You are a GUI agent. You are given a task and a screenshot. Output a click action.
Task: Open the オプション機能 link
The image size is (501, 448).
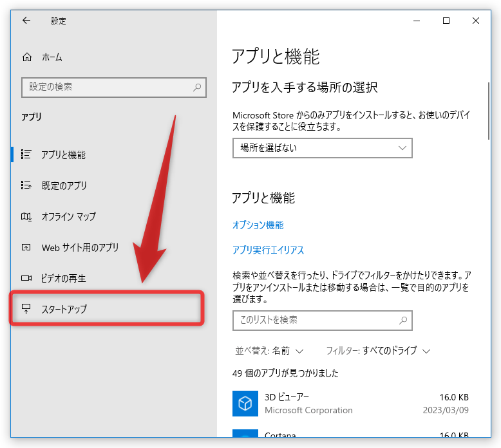258,225
